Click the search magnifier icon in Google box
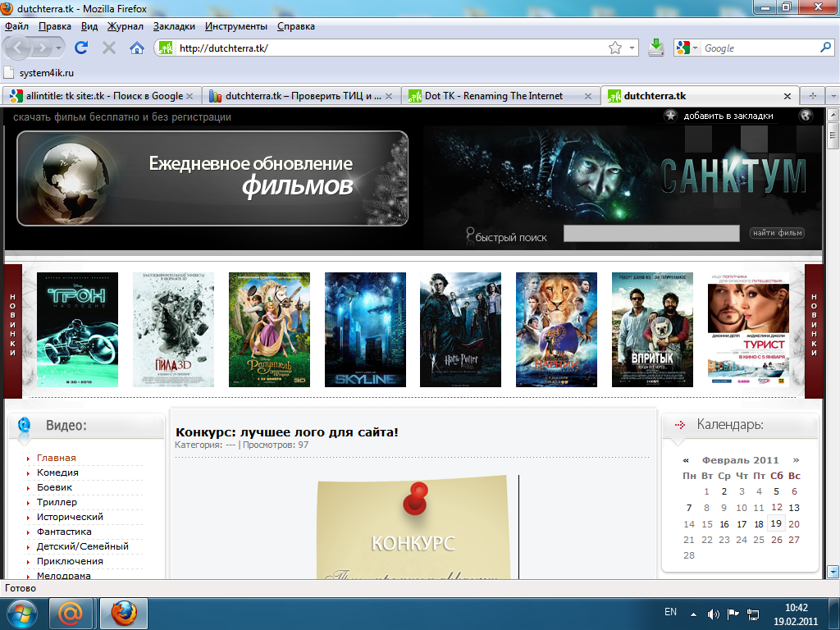This screenshot has width=840, height=630. pyautogui.click(x=825, y=48)
